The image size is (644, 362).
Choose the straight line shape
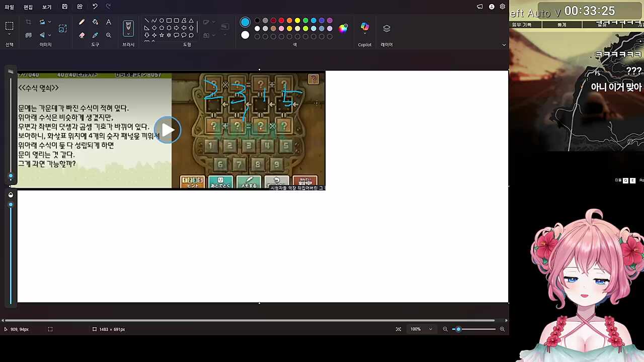[146, 21]
